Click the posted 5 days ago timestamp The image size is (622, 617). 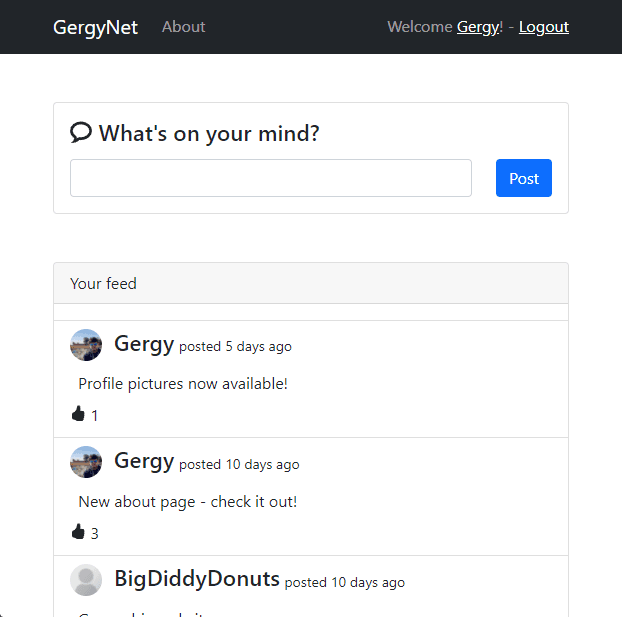[x=235, y=346]
